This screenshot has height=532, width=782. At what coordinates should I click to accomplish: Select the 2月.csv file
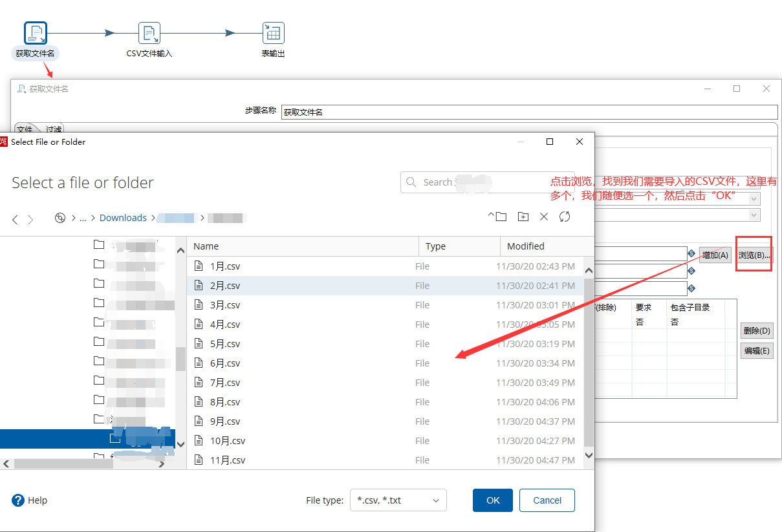click(x=219, y=285)
